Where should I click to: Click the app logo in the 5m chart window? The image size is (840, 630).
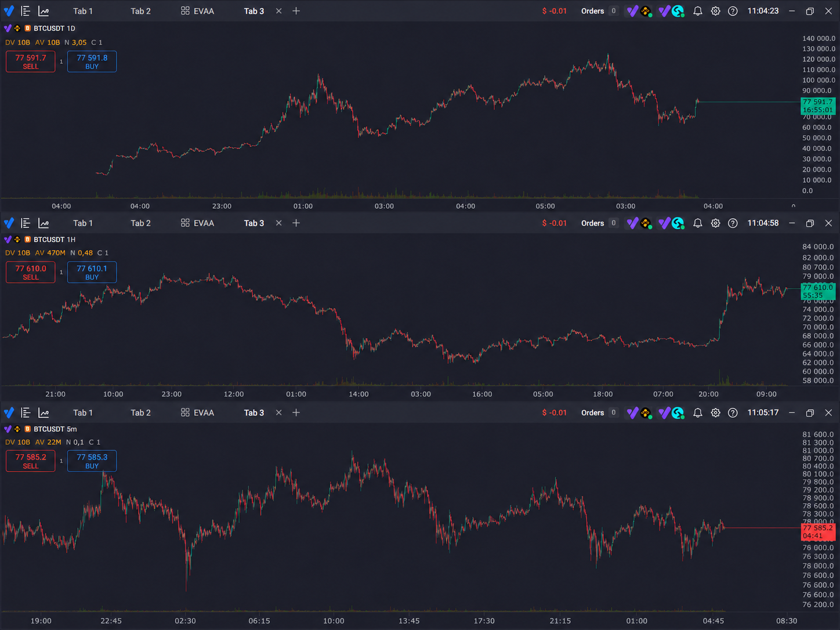tap(9, 412)
